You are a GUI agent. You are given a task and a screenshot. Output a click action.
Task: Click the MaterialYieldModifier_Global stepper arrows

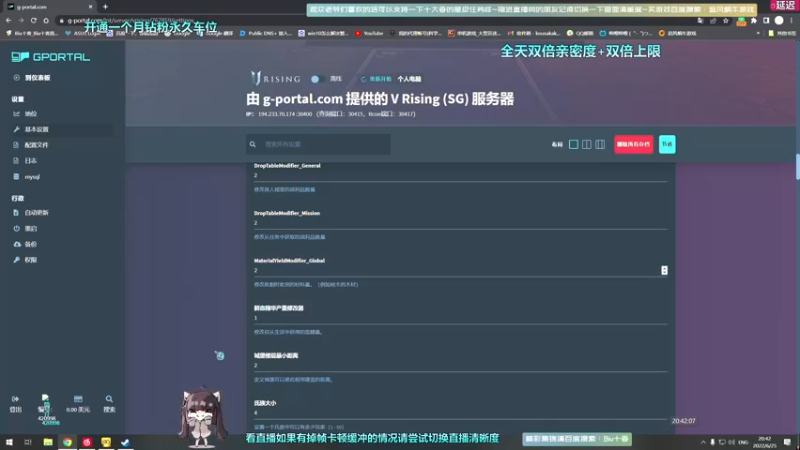point(664,270)
